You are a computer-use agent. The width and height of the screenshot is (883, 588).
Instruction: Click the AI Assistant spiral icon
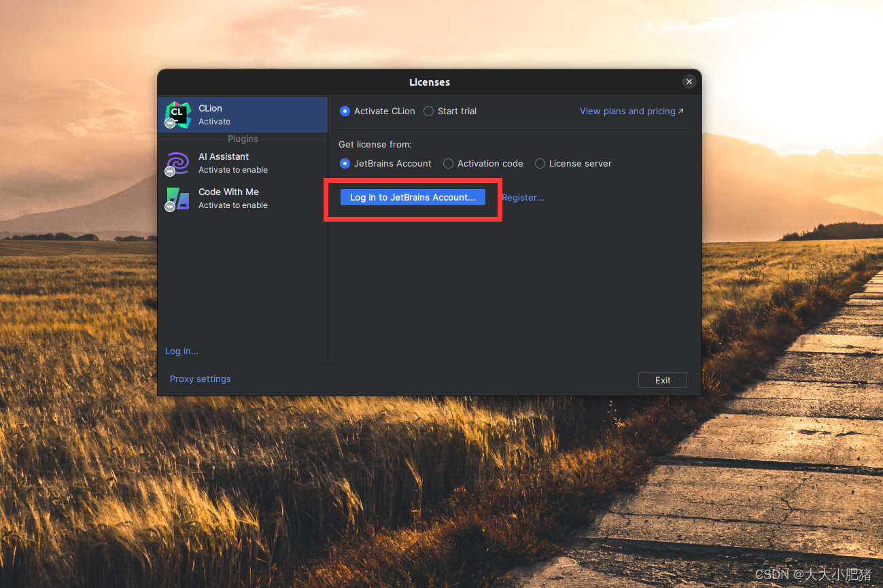pos(177,163)
